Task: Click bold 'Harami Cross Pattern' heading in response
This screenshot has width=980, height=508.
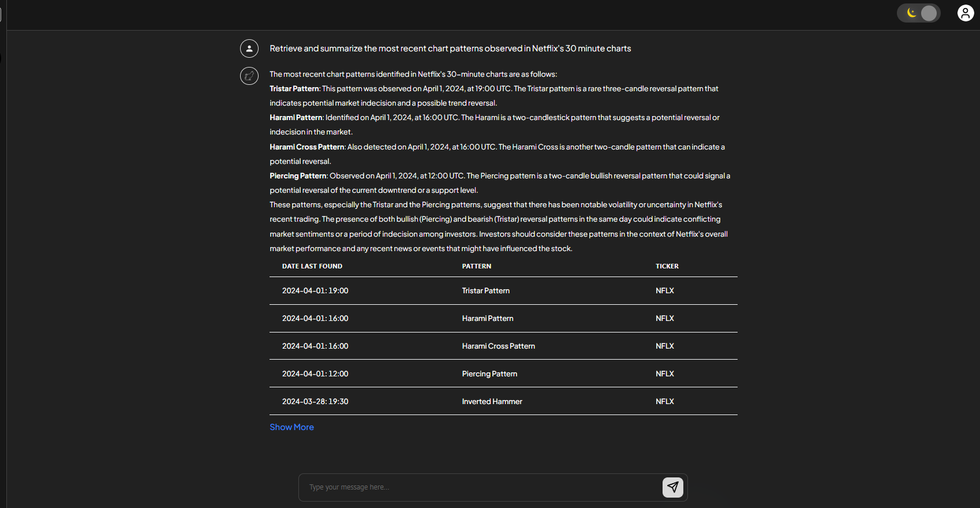Action: (307, 147)
